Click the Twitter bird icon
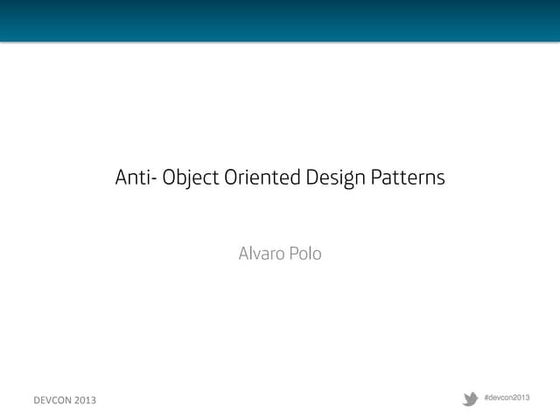Image resolution: width=560 pixels, height=420 pixels. coord(470,399)
